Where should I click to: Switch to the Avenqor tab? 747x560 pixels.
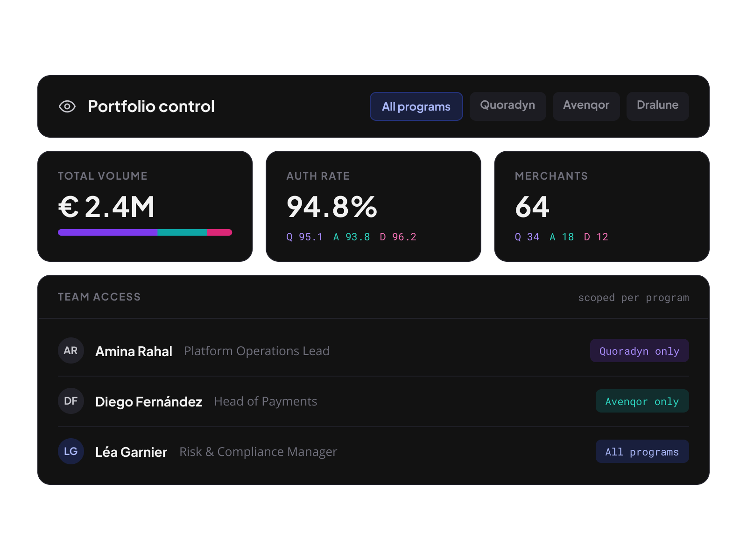point(586,106)
